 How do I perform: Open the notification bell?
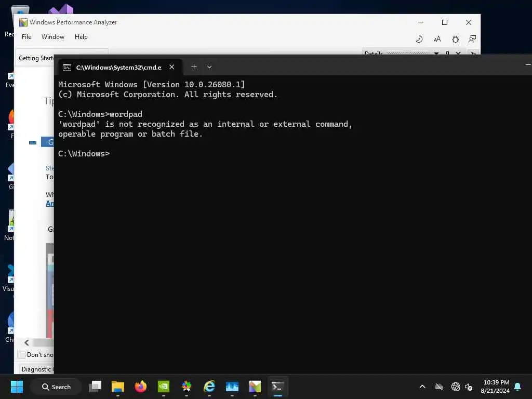[x=518, y=387]
